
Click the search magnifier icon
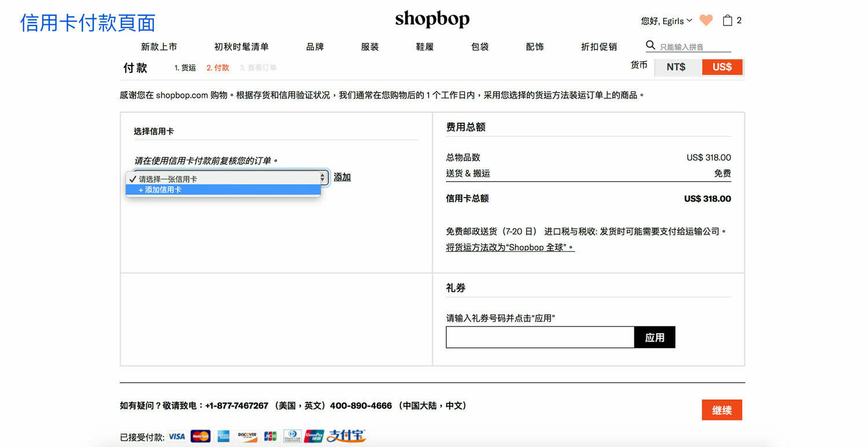coord(650,45)
